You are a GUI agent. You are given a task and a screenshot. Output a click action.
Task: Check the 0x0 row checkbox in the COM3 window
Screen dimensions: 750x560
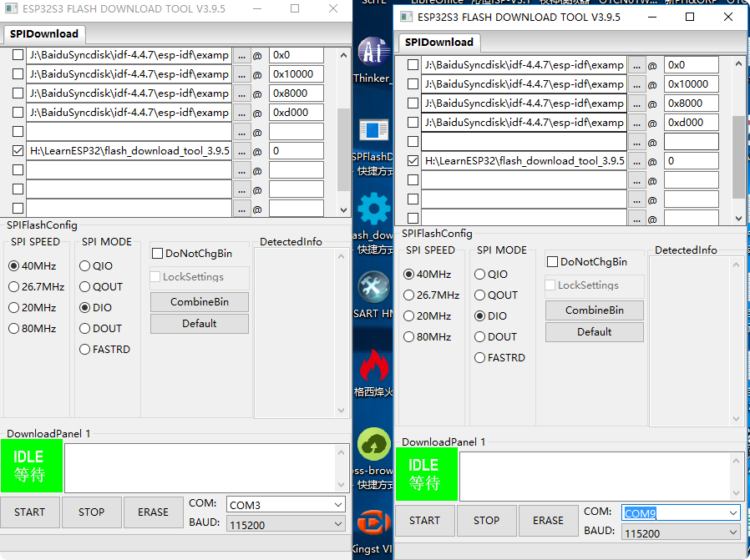pyautogui.click(x=18, y=55)
